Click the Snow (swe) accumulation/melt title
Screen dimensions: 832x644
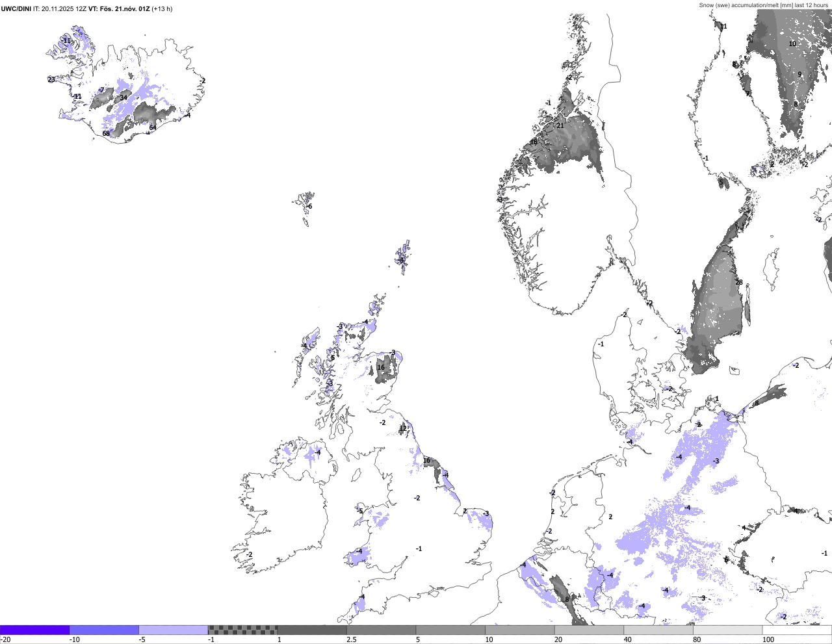[764, 5]
